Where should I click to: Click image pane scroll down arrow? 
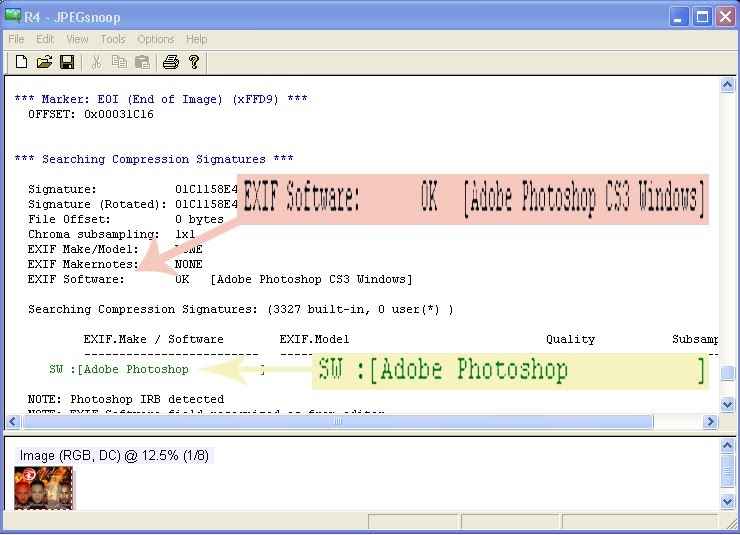tap(727, 502)
